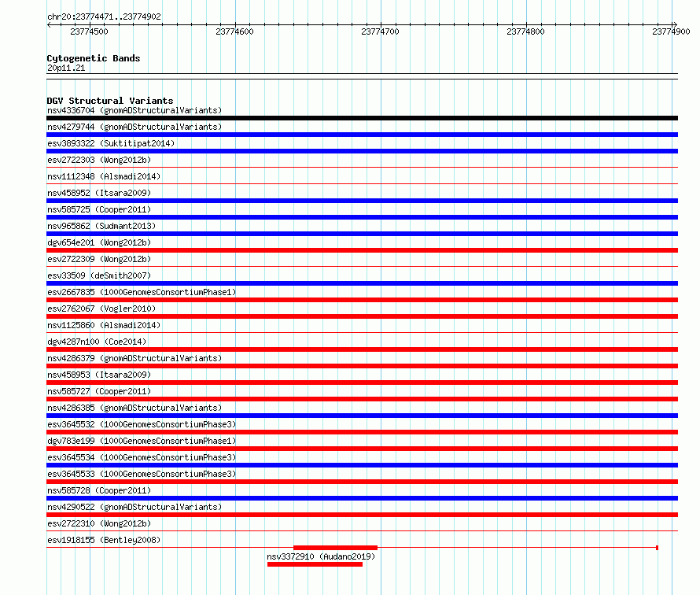Select nsv1112348 Alsmadi2014 variant label
This screenshot has width=700, height=595.
[x=104, y=176]
